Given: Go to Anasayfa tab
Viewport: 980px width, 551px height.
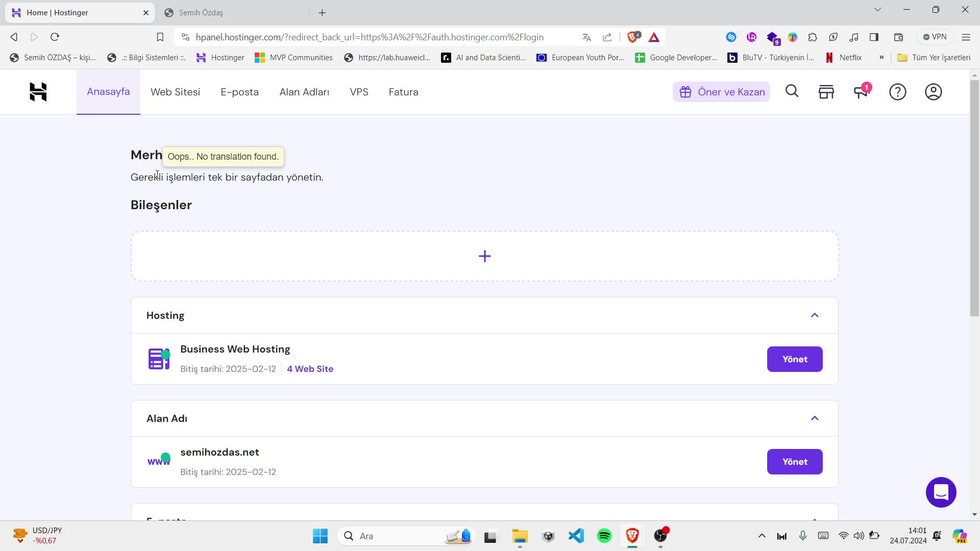Looking at the screenshot, I should (108, 92).
